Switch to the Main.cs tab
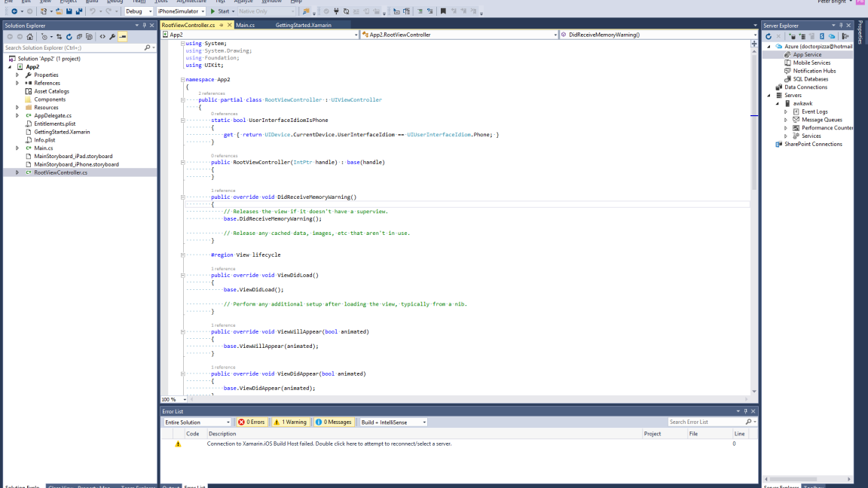 tap(246, 26)
